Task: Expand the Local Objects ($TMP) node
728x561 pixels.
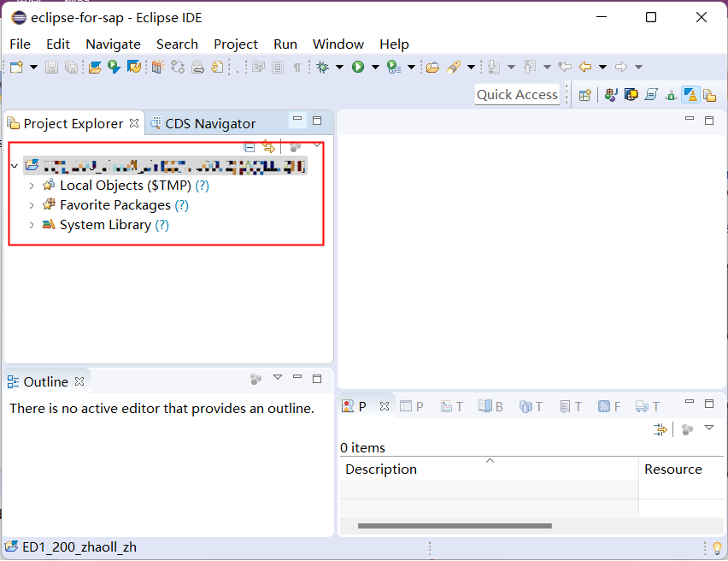Action: 32,186
